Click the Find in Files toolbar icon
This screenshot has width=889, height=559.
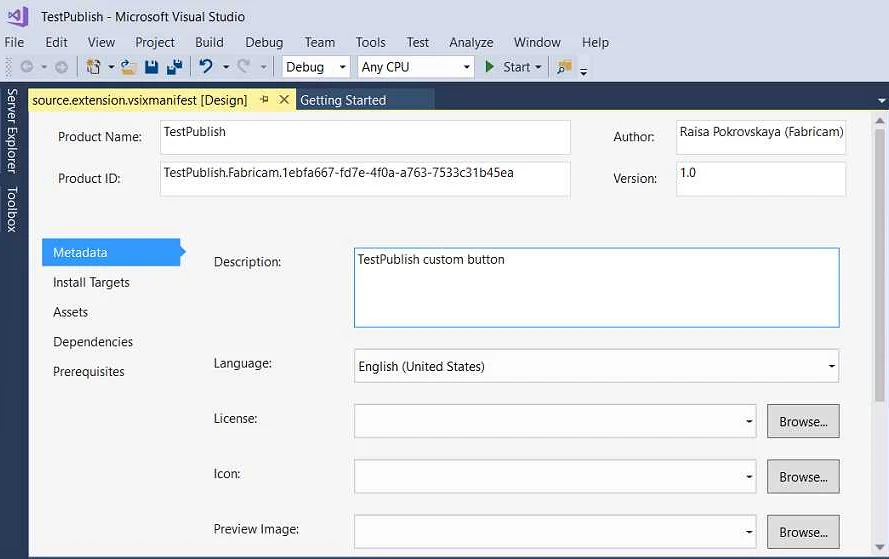point(564,67)
